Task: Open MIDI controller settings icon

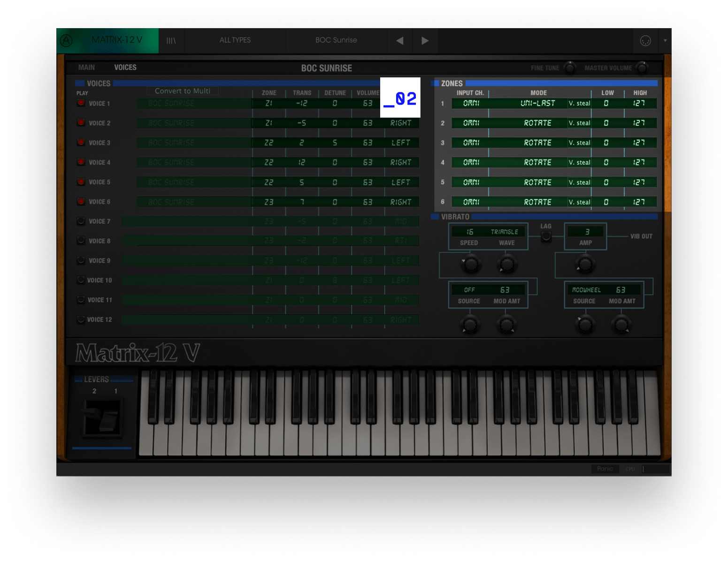Action: tap(645, 41)
